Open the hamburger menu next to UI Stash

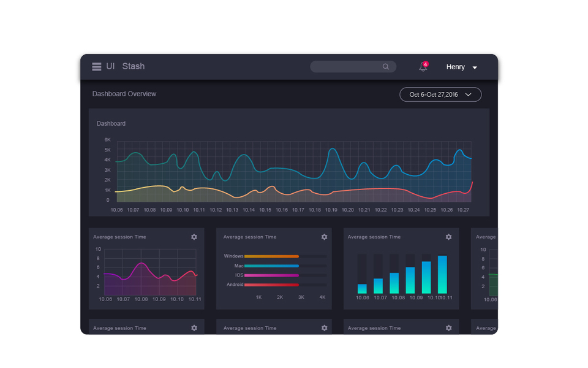coord(96,66)
